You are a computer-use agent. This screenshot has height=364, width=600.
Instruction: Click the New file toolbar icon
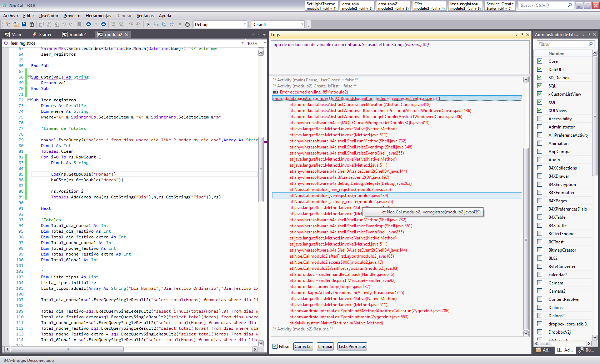[x=8, y=24]
